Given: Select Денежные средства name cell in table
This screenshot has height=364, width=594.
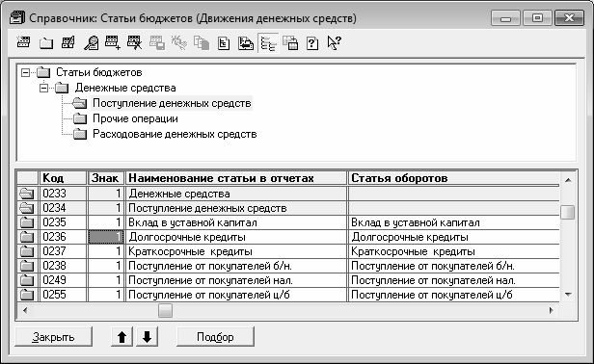Looking at the screenshot, I should [x=236, y=194].
